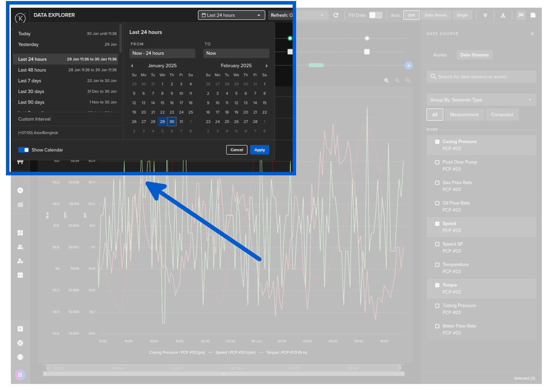Toggle the Show Calendar switch

point(23,150)
